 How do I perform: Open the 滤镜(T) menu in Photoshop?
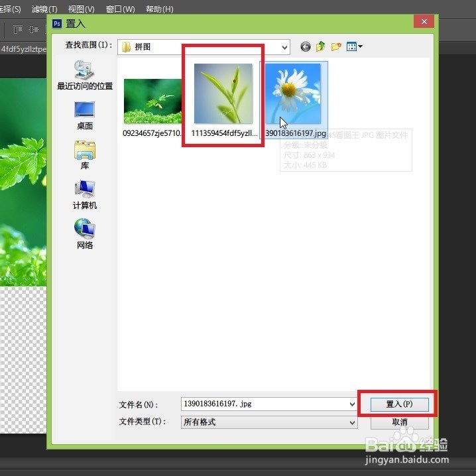(44, 9)
